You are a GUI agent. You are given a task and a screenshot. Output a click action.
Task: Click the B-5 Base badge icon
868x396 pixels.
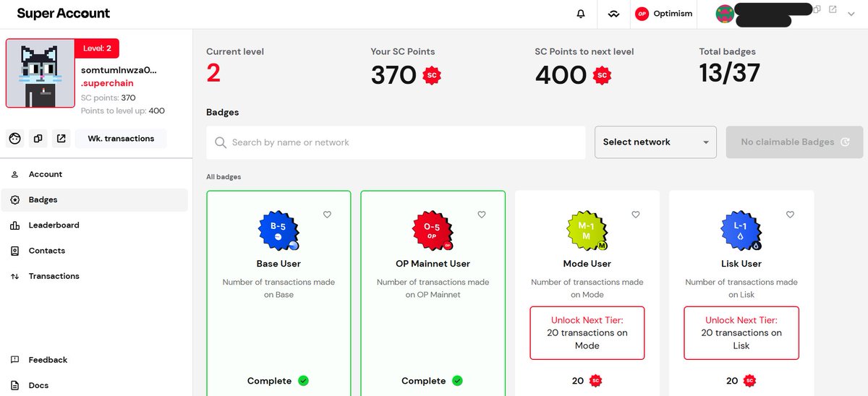point(279,231)
